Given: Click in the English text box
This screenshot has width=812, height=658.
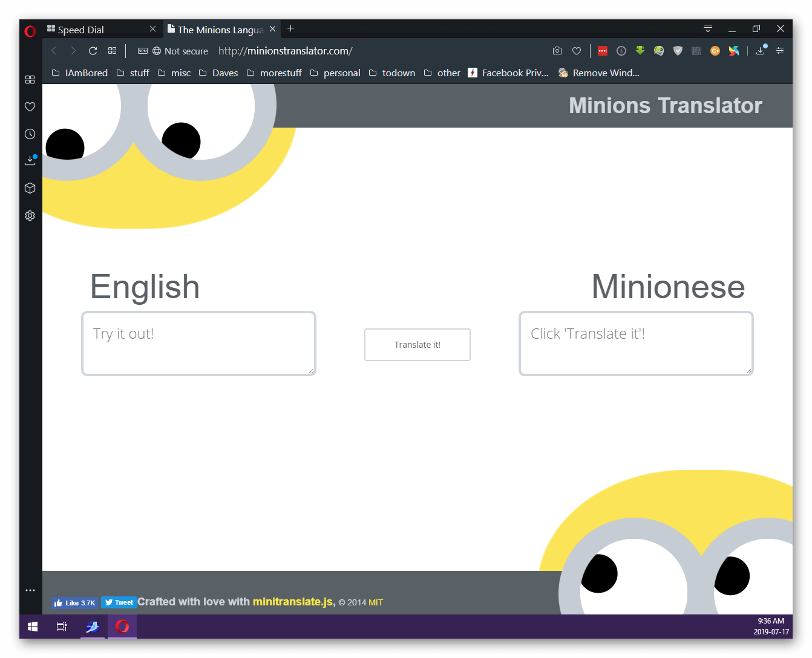Looking at the screenshot, I should tap(198, 344).
